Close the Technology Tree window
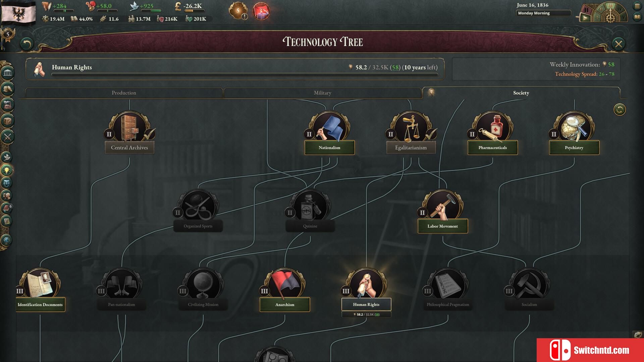This screenshot has width=644, height=362. pos(619,44)
